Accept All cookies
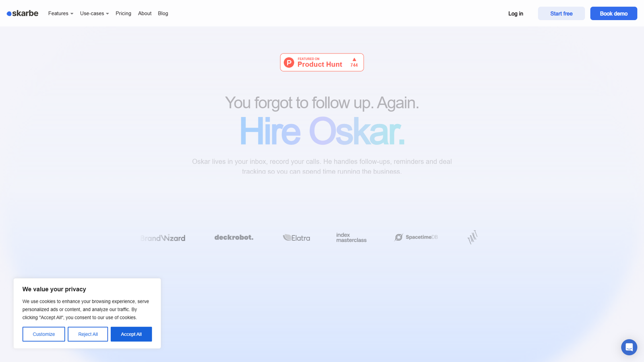The height and width of the screenshot is (362, 644). coord(131,334)
